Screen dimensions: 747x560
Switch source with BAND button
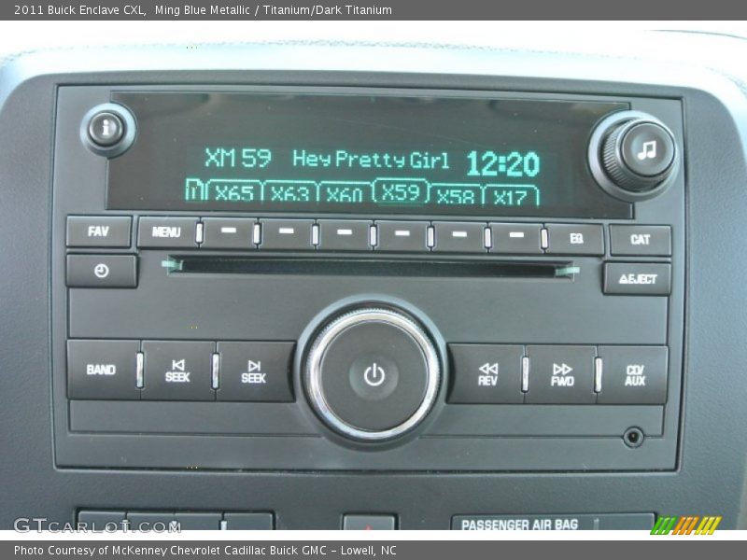tap(102, 370)
